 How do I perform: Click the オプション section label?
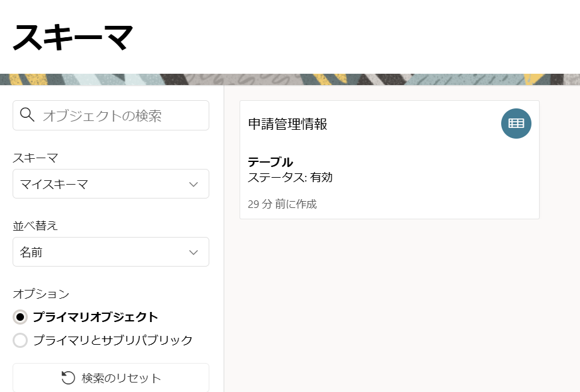tap(40, 294)
